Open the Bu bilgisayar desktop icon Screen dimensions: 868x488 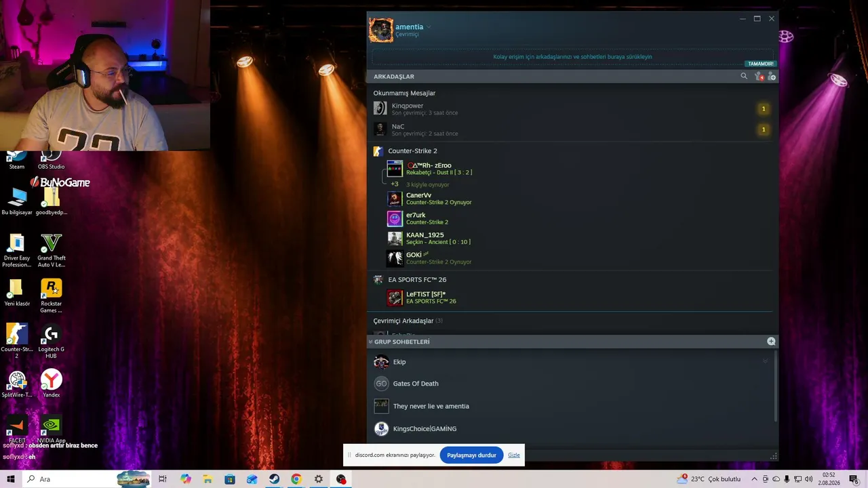17,201
